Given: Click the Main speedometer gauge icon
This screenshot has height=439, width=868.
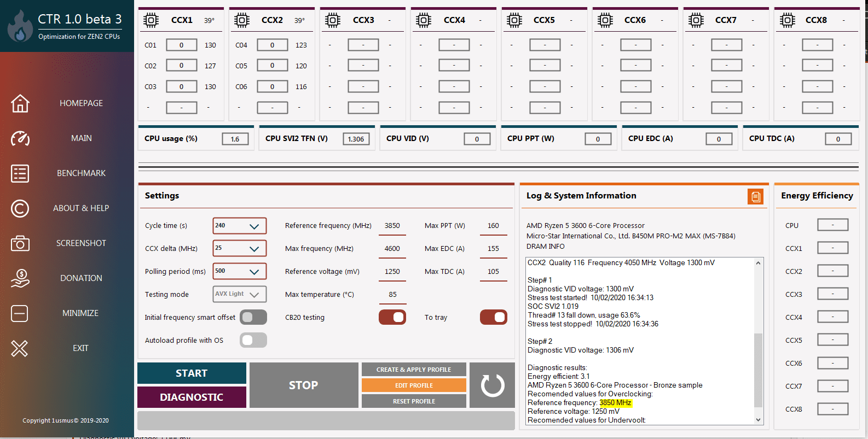Looking at the screenshot, I should [x=20, y=138].
